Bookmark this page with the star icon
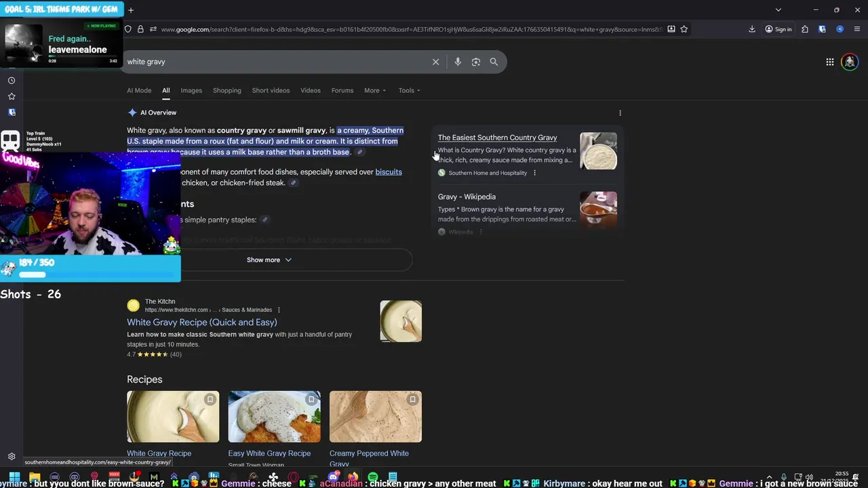The height and width of the screenshot is (488, 868). click(x=684, y=29)
